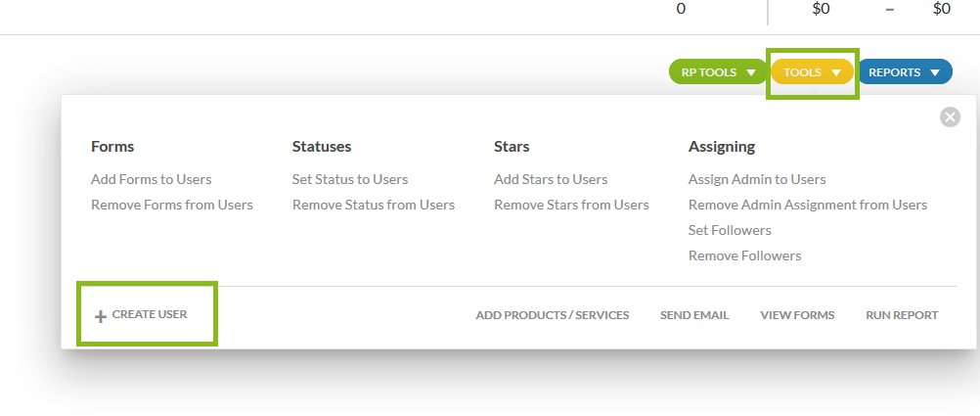This screenshot has width=980, height=416.
Task: Select Set Status to Users
Action: [349, 179]
